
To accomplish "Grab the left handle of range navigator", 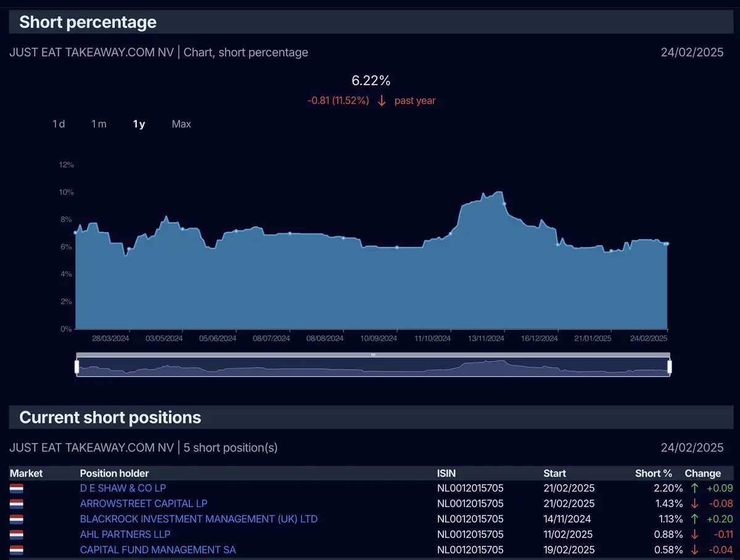I will coord(76,367).
